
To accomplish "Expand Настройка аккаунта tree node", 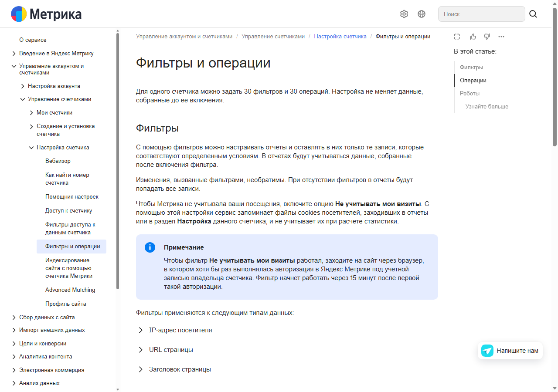I will (x=23, y=86).
